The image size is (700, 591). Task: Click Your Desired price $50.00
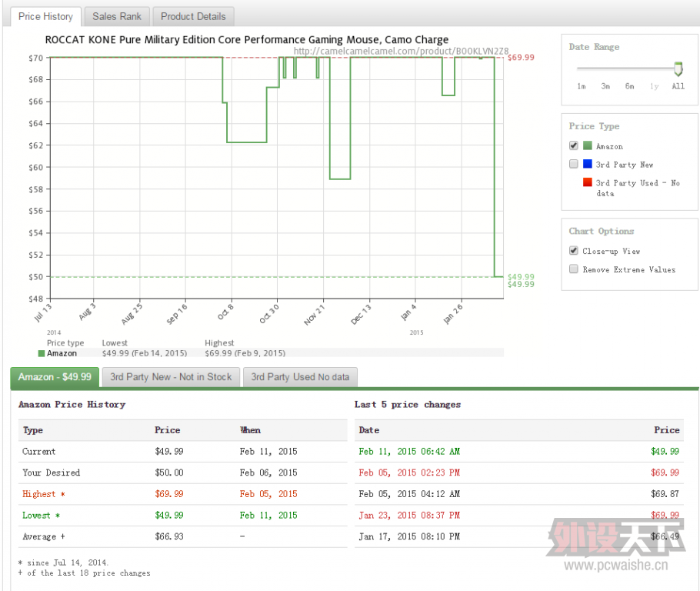coord(169,472)
